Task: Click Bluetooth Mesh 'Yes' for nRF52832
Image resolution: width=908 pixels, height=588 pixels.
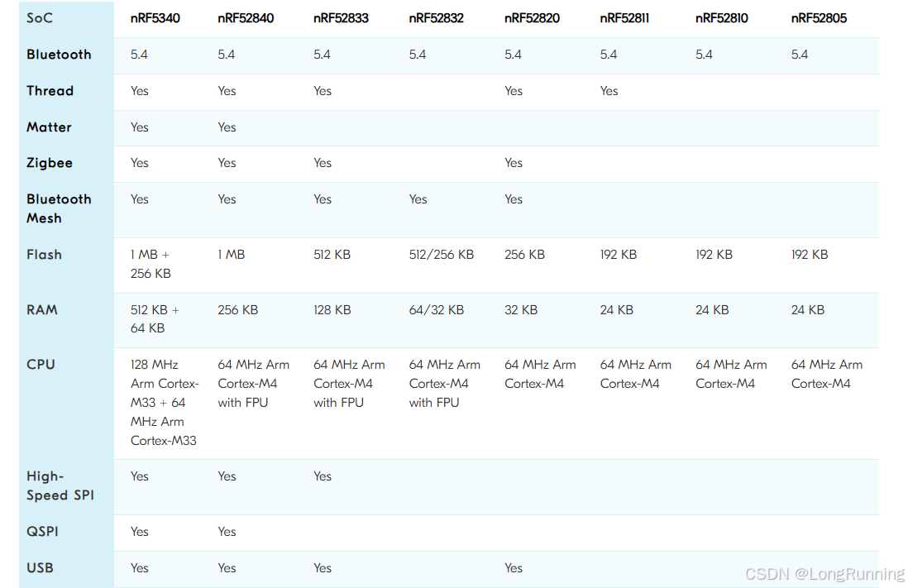Action: [418, 199]
